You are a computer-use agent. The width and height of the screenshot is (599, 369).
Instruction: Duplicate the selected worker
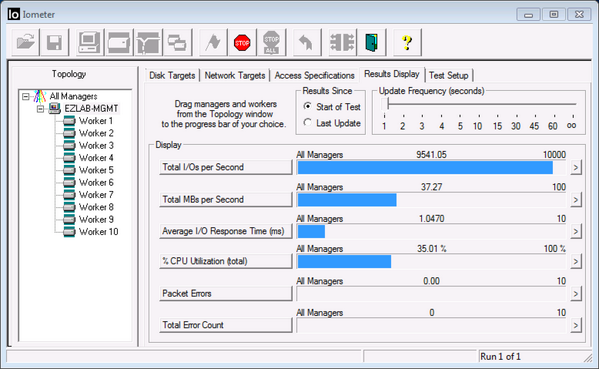(x=177, y=42)
